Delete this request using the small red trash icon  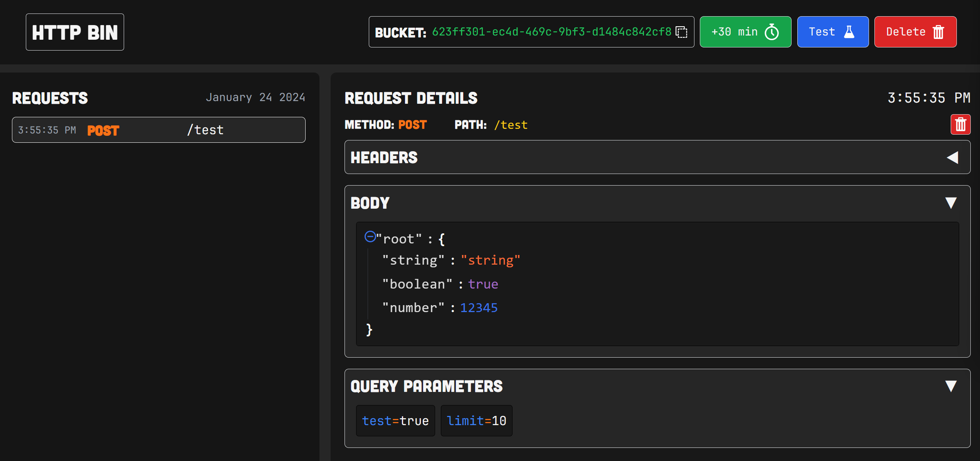coord(960,125)
